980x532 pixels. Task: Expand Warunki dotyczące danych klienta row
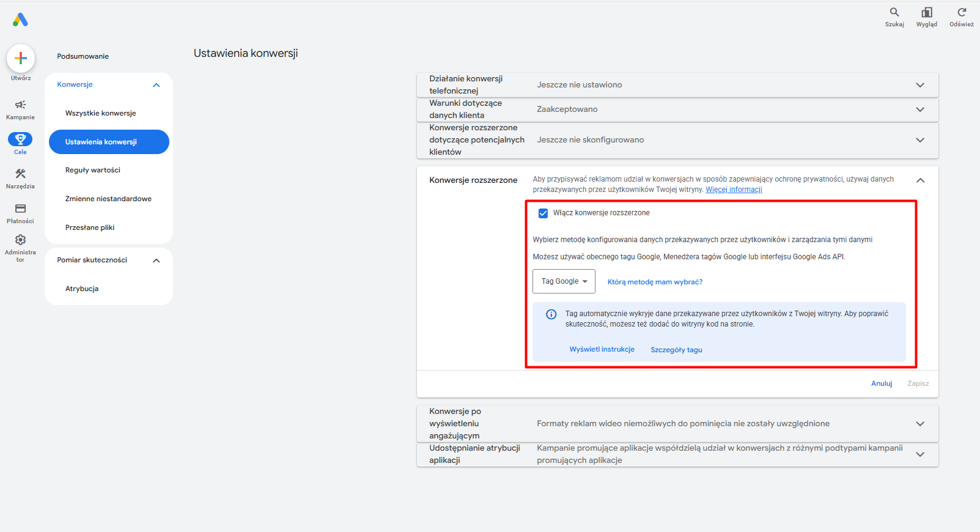[677, 109]
